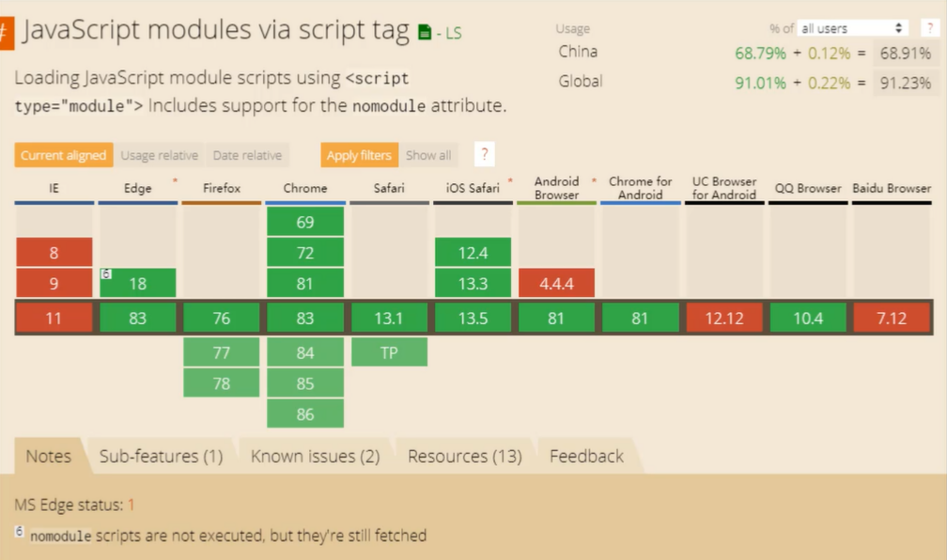The width and height of the screenshot is (947, 560).
Task: Open the Sub-features (1) tab
Action: coord(161,457)
